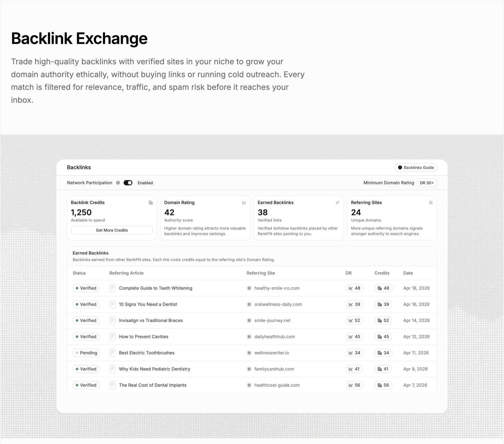The height and width of the screenshot is (444, 504).
Task: Click the link icon in Earned Backlinks card
Action: tap(337, 203)
